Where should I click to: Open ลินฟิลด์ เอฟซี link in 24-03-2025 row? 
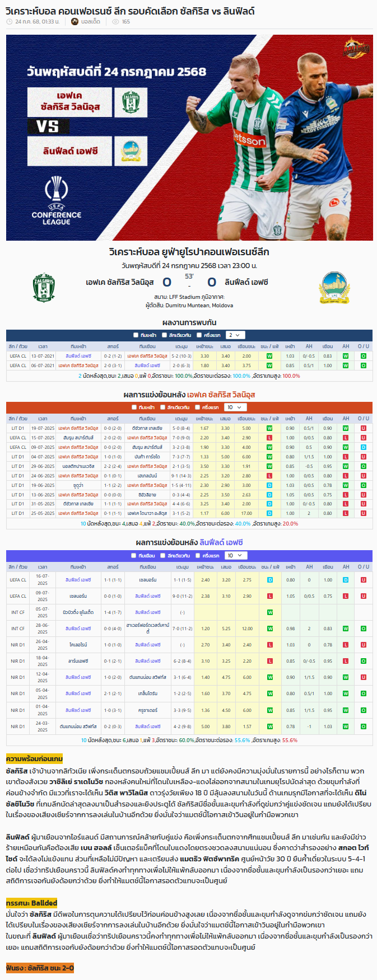[x=148, y=726]
